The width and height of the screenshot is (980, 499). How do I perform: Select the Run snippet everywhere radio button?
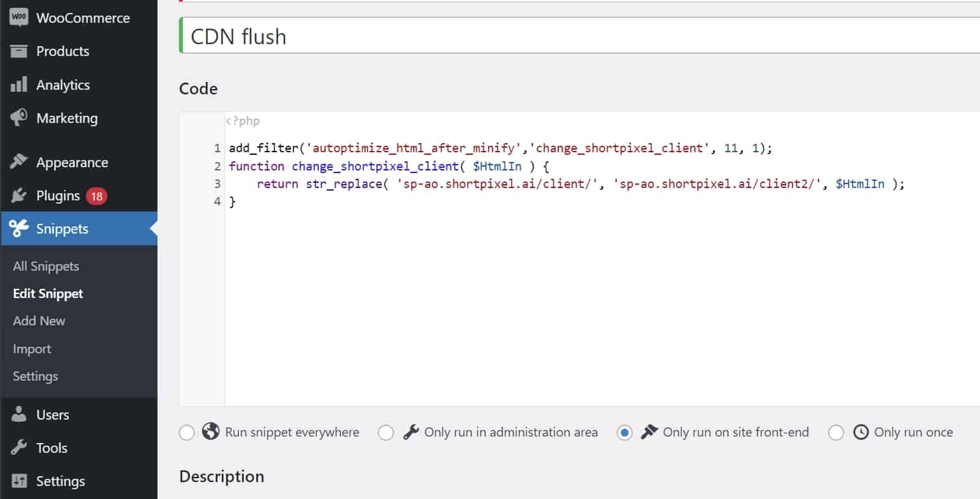tap(187, 433)
